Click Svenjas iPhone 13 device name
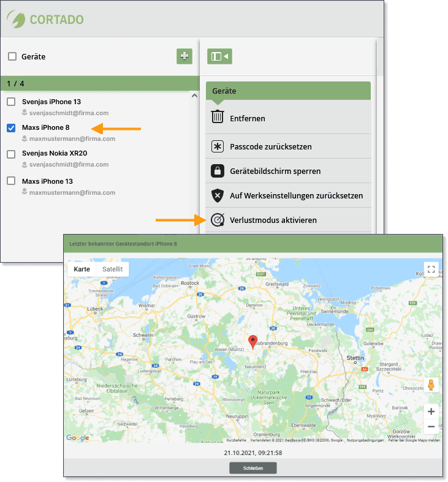The height and width of the screenshot is (482, 448). [51, 102]
